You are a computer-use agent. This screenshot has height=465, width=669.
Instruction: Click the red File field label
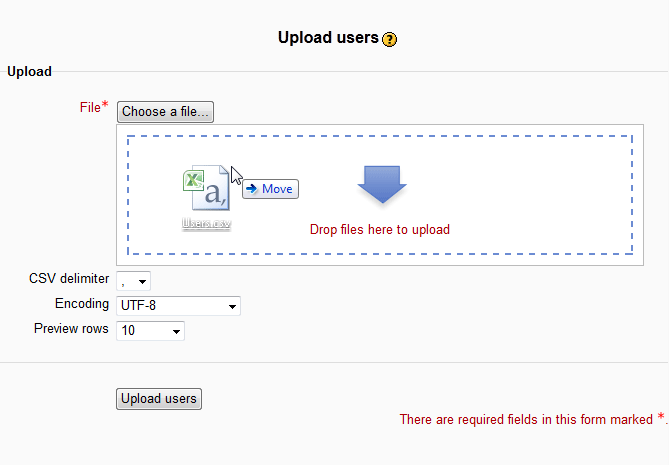tap(89, 107)
